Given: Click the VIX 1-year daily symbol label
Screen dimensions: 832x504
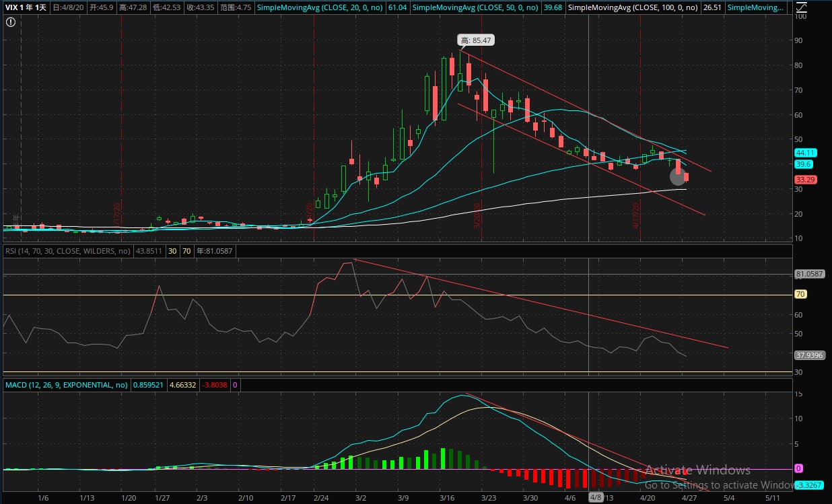Looking at the screenshot, I should tap(26, 7).
